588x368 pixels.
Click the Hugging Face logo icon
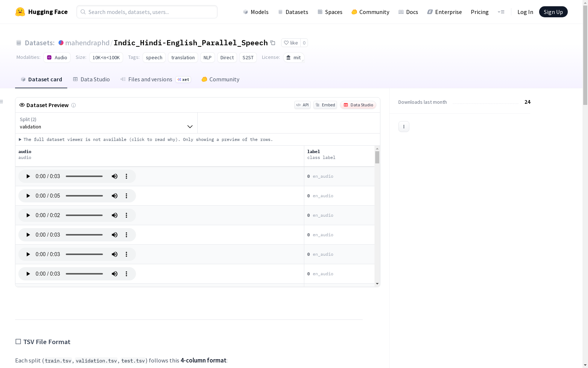[20, 12]
